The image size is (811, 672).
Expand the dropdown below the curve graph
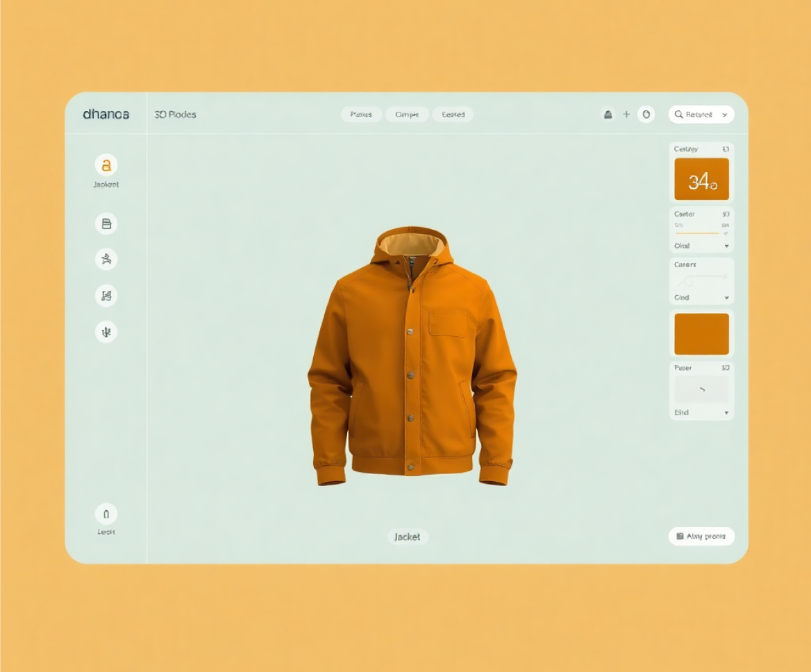(x=726, y=298)
